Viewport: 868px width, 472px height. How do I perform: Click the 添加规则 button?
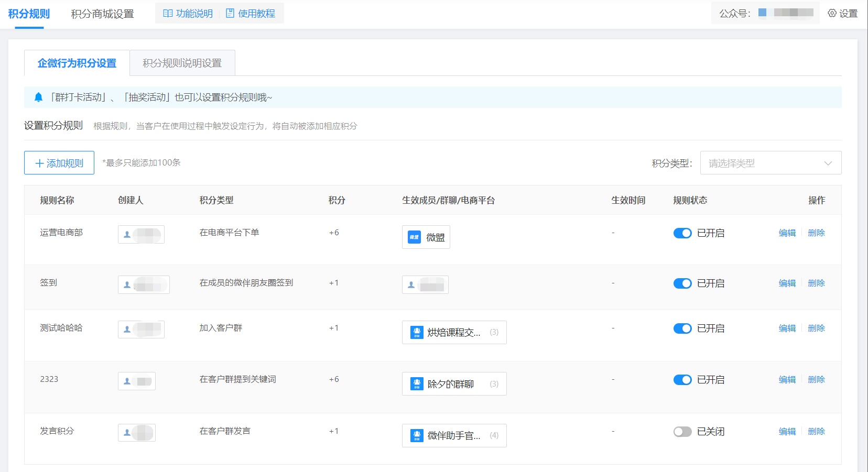point(59,163)
